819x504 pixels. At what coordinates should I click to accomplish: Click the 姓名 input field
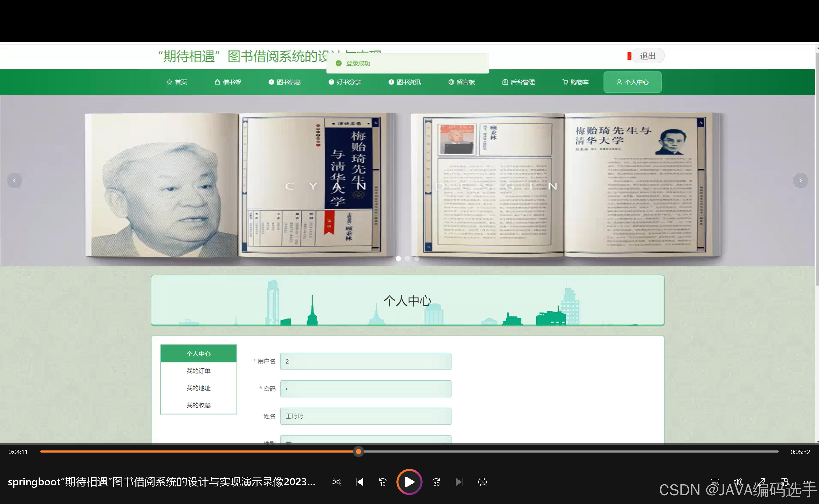(366, 416)
